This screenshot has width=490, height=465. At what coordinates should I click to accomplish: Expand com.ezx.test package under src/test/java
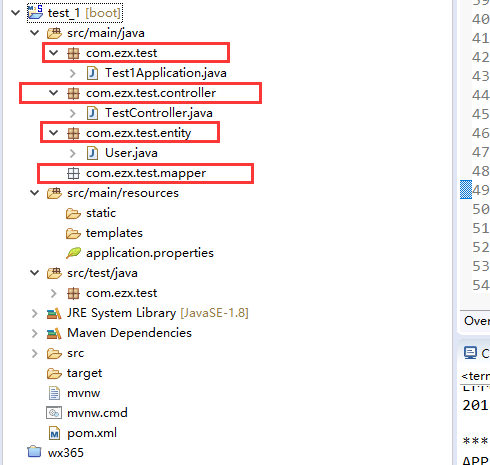point(53,293)
